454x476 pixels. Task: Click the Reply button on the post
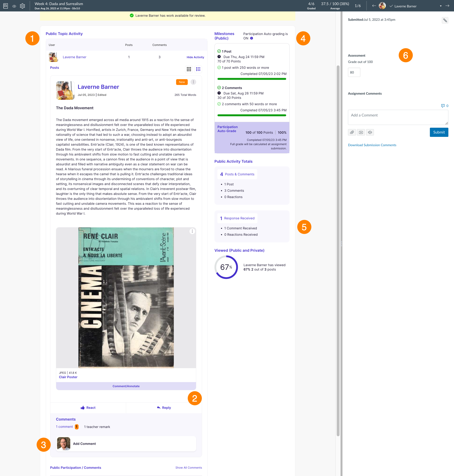(x=164, y=408)
